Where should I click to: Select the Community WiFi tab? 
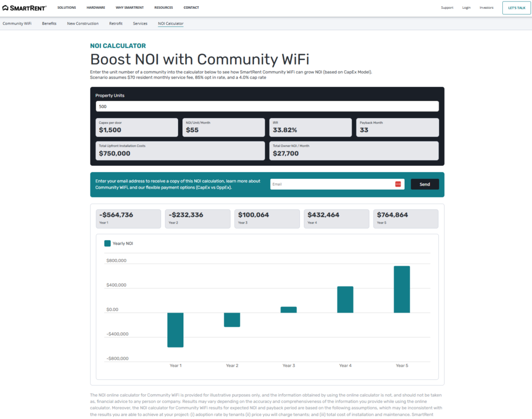(x=17, y=23)
